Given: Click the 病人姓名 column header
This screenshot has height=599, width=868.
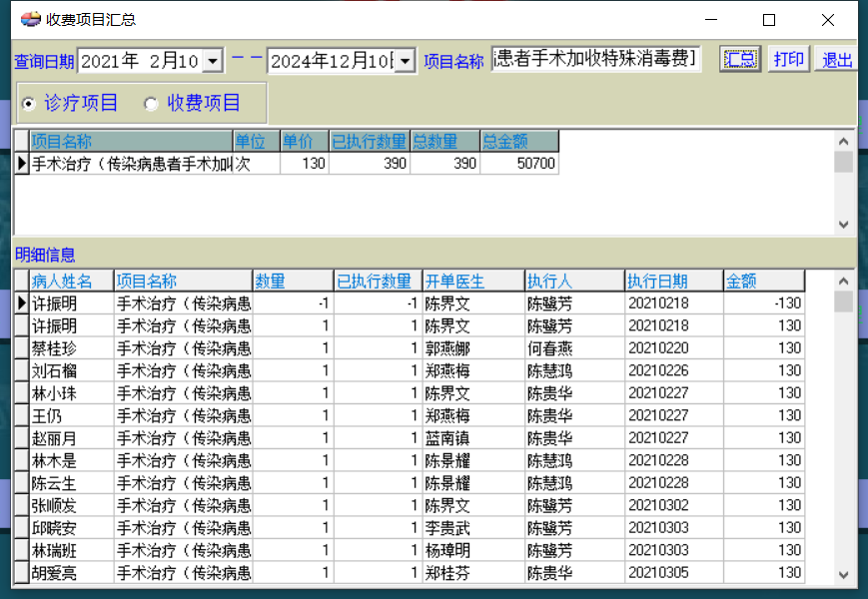Looking at the screenshot, I should 71,281.
